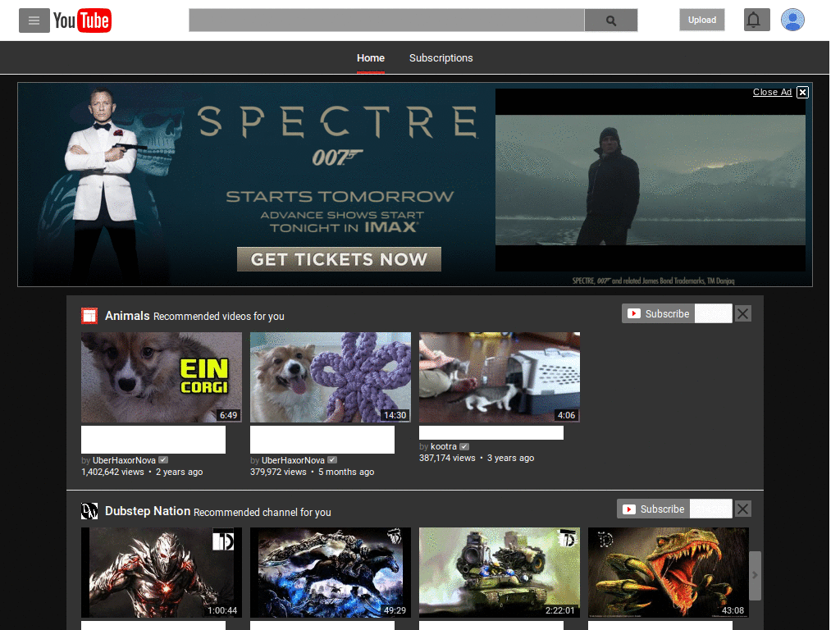This screenshot has width=840, height=630.
Task: Click the verified badge next to kootra
Action: tap(464, 446)
